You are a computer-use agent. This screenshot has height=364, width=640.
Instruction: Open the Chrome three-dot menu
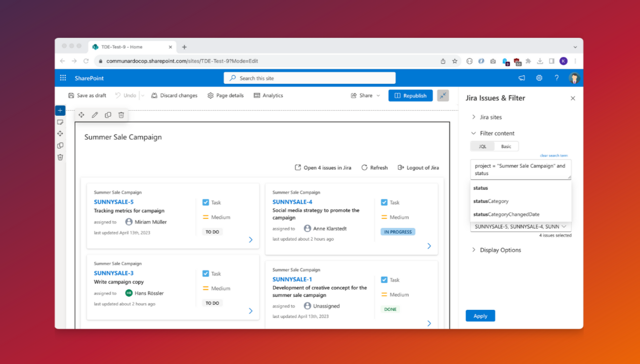pyautogui.click(x=575, y=61)
